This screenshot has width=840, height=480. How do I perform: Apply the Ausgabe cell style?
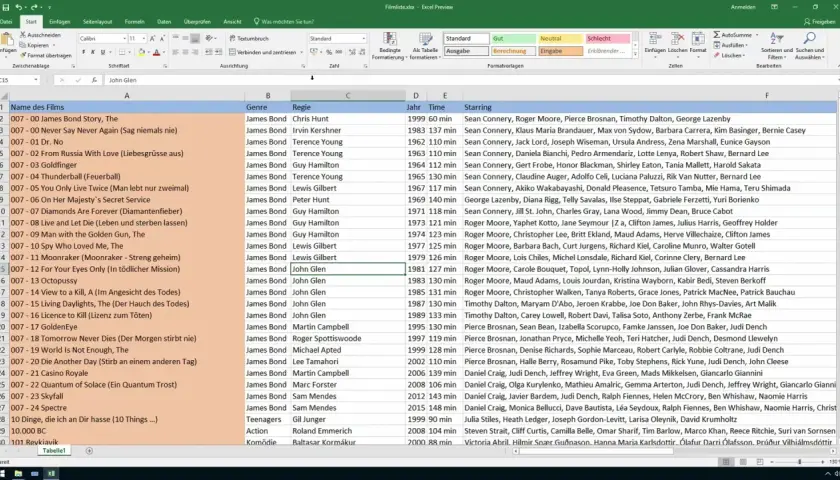(x=466, y=51)
